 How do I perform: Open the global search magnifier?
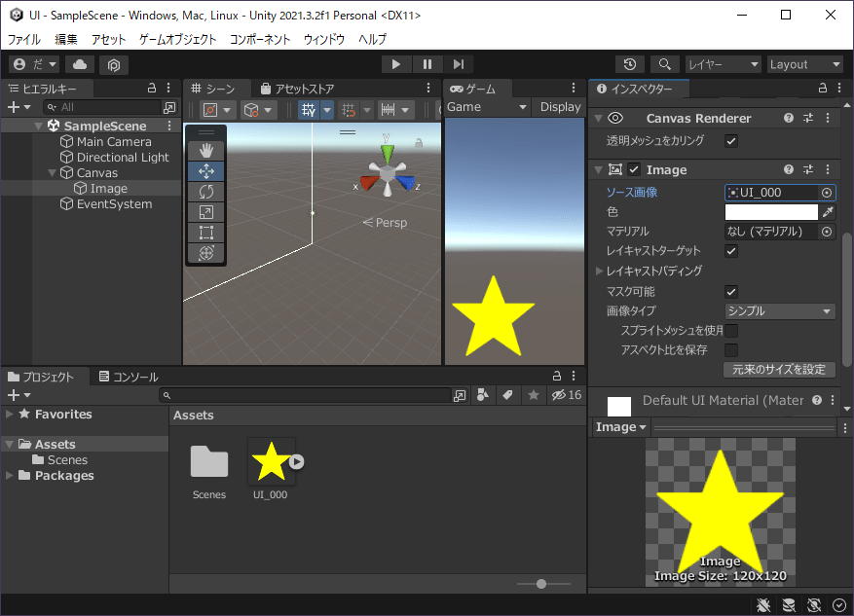(664, 64)
